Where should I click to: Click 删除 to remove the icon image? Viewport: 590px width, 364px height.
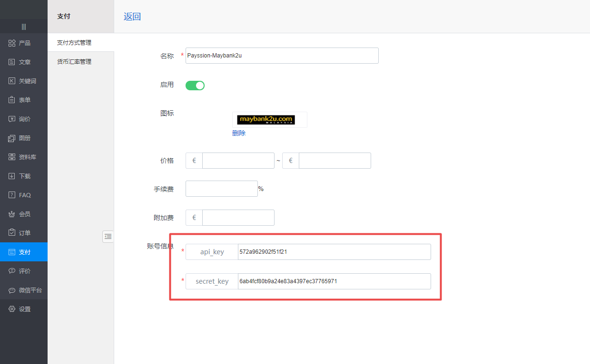239,133
